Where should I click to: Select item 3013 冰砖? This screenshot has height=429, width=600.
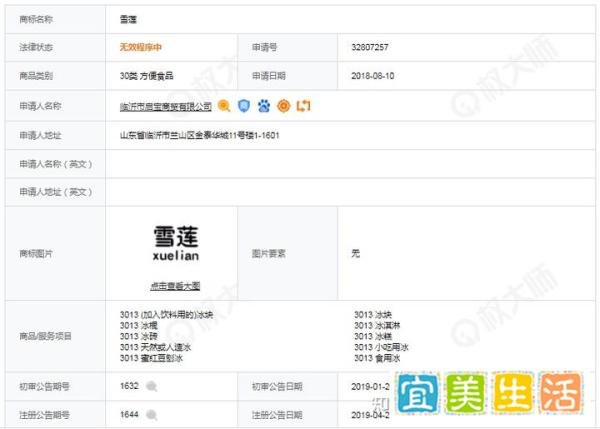139,336
